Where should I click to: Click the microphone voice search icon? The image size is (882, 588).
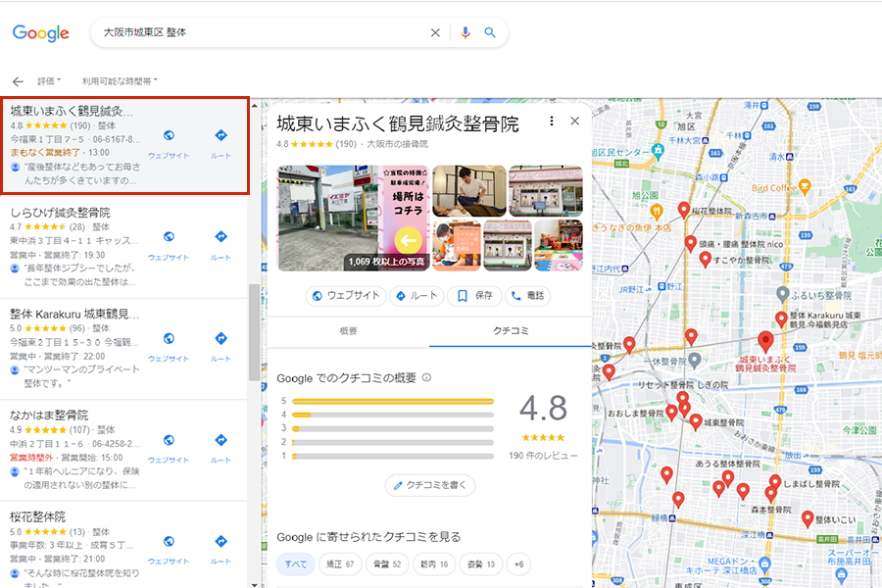pos(465,32)
